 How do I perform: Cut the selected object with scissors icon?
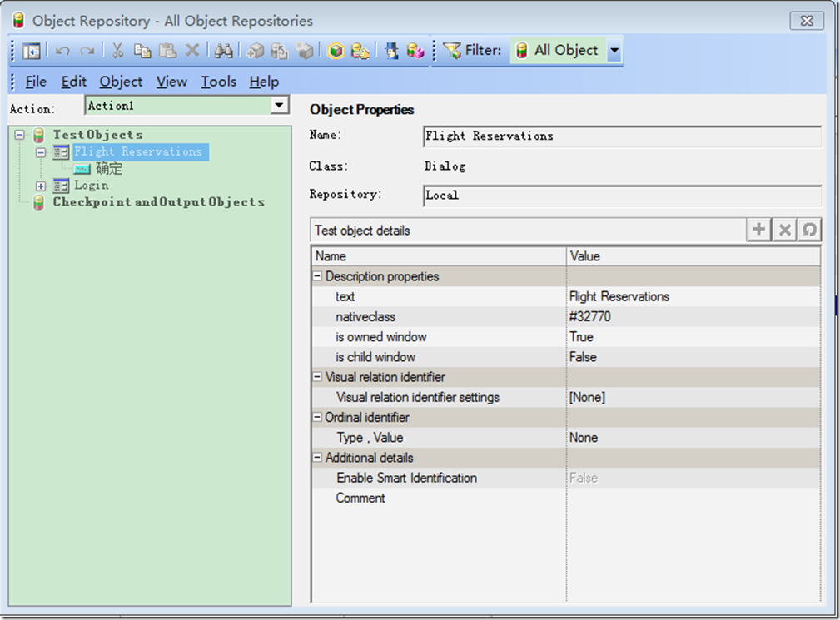(x=117, y=50)
